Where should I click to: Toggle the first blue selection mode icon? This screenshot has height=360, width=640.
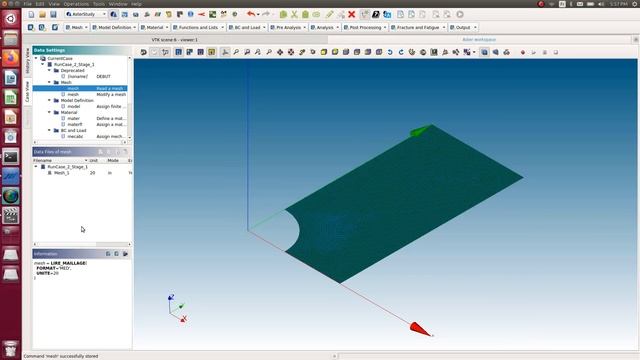pyautogui.click(x=178, y=52)
